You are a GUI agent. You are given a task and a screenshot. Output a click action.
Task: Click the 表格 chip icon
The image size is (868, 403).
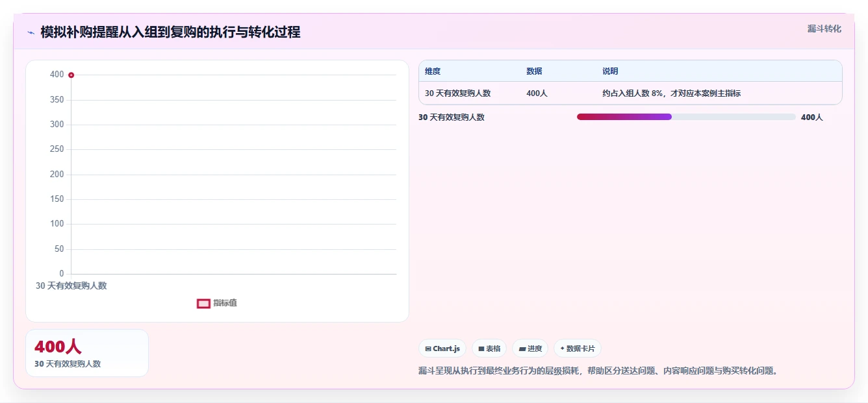(x=481, y=348)
